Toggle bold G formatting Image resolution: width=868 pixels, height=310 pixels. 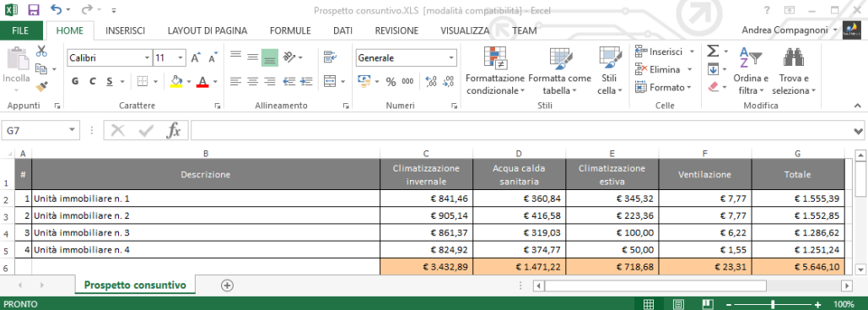(75, 82)
